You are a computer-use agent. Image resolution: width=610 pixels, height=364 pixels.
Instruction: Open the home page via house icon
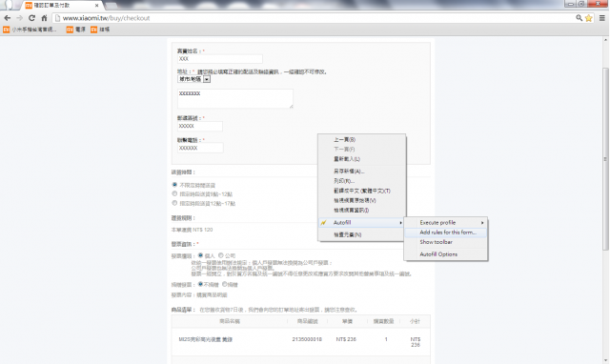point(44,18)
